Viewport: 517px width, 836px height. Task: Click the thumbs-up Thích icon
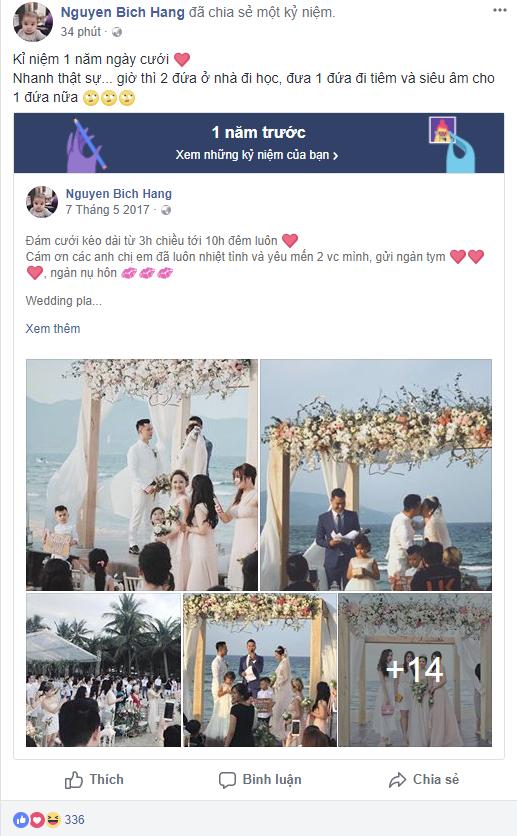point(74,780)
